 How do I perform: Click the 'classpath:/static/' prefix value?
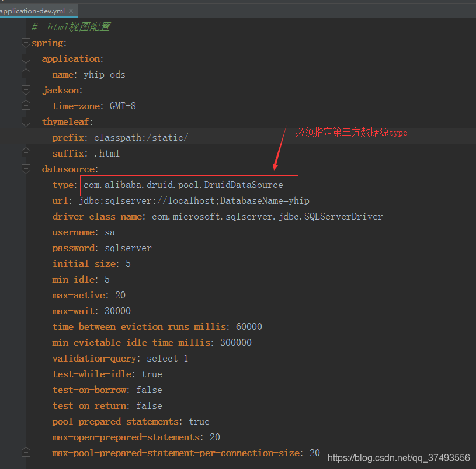[141, 138]
